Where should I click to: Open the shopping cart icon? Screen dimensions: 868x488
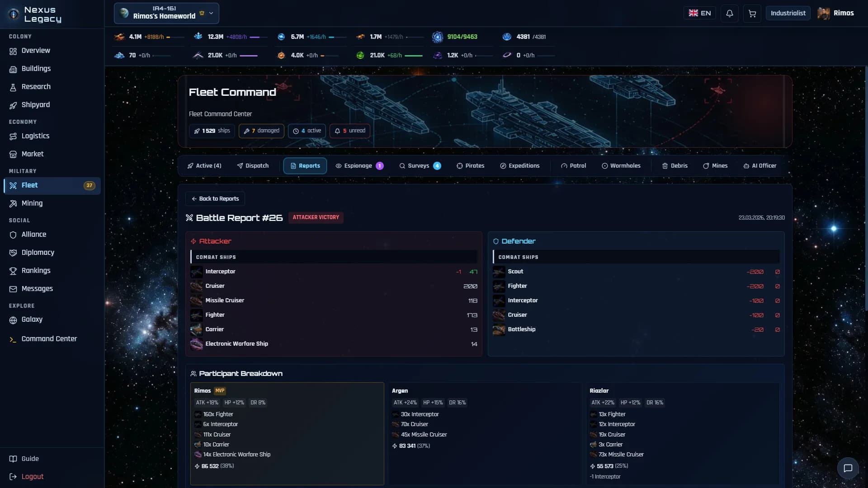(x=752, y=13)
